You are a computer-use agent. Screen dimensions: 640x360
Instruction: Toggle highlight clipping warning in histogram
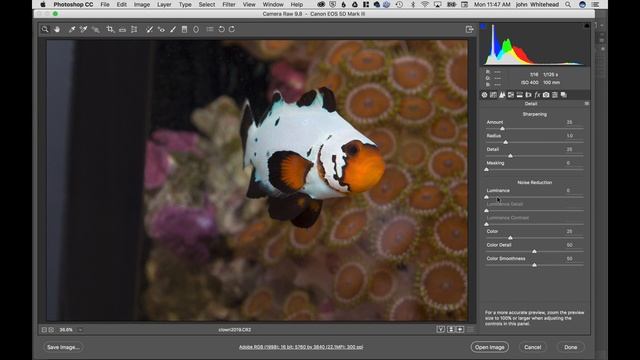(587, 26)
